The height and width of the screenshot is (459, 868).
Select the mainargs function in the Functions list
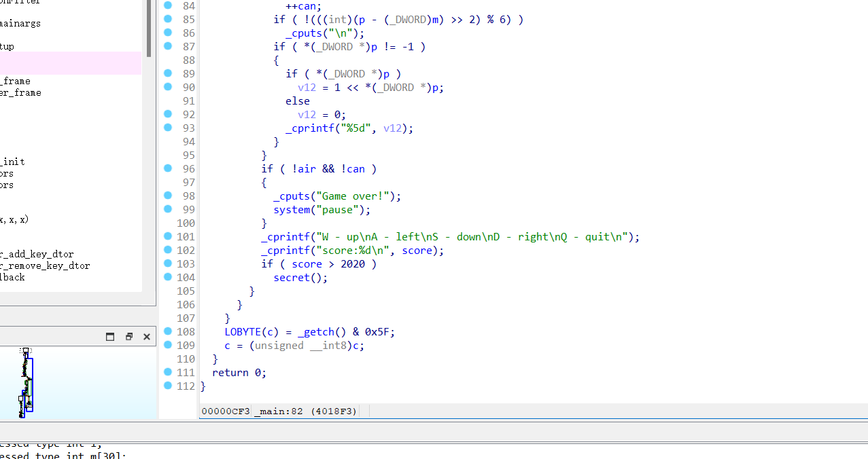(20, 22)
